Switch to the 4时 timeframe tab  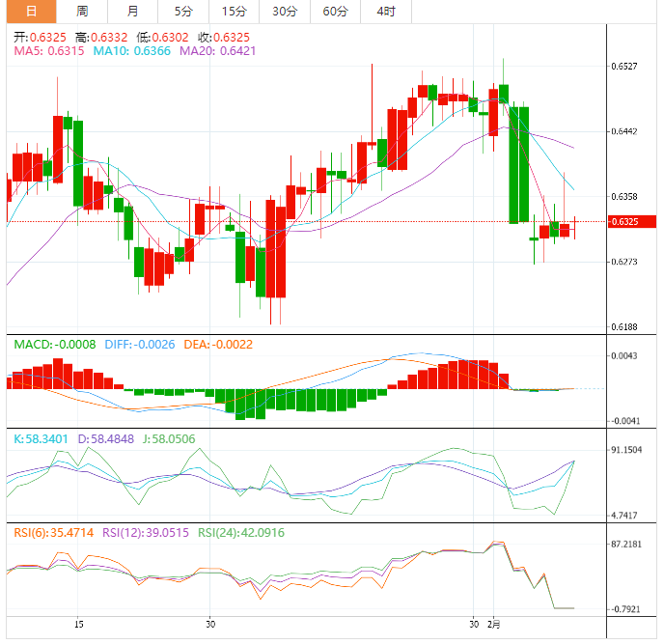point(386,12)
